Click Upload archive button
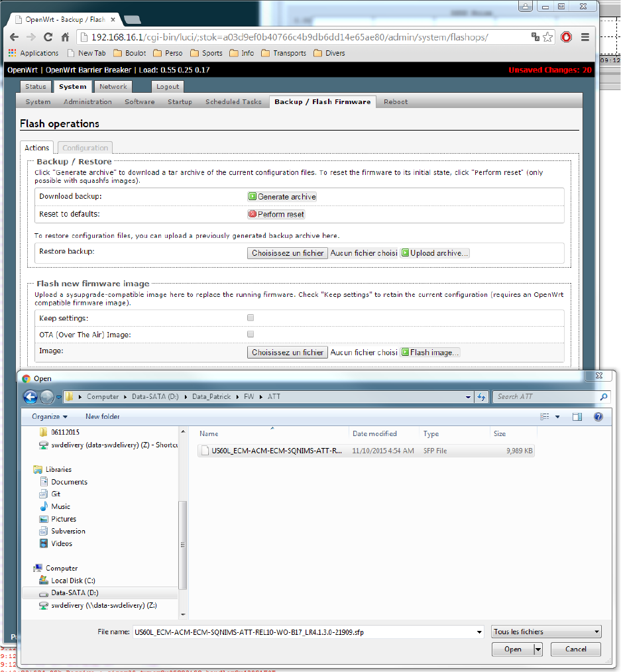Image resolution: width=621 pixels, height=672 pixels. pos(435,253)
